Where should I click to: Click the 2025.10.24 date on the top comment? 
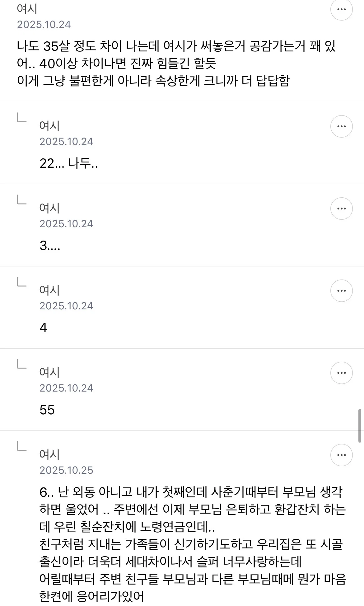(44, 24)
